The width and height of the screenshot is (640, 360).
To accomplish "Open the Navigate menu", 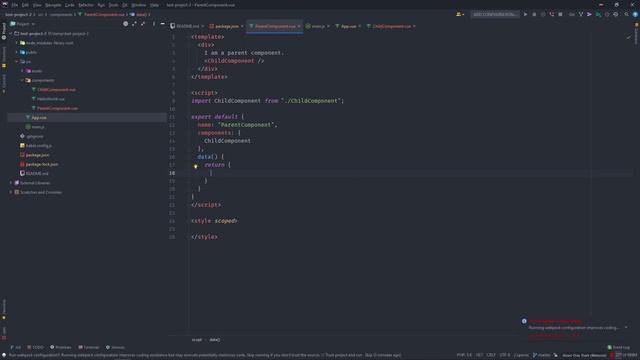I will (x=53, y=5).
